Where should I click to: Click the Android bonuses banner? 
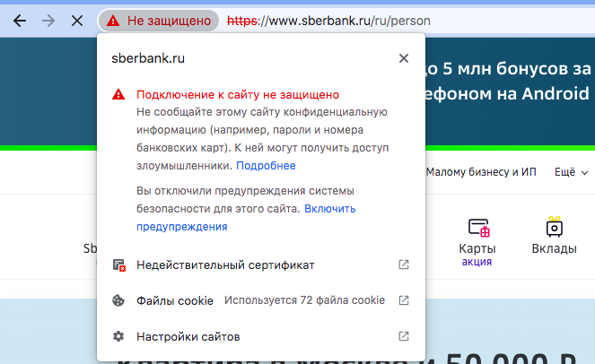(510, 91)
